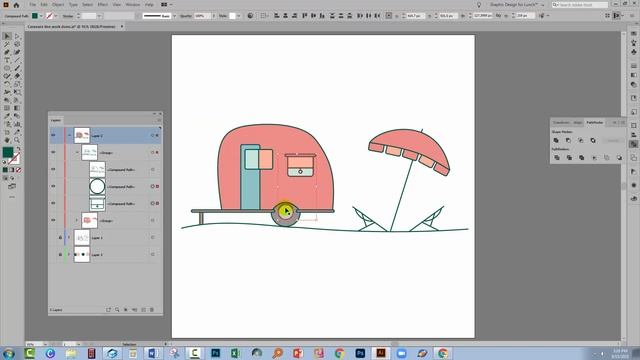Image resolution: width=640 pixels, height=360 pixels.
Task: Click the Pathfinder Minus Front icon
Action: click(568, 140)
